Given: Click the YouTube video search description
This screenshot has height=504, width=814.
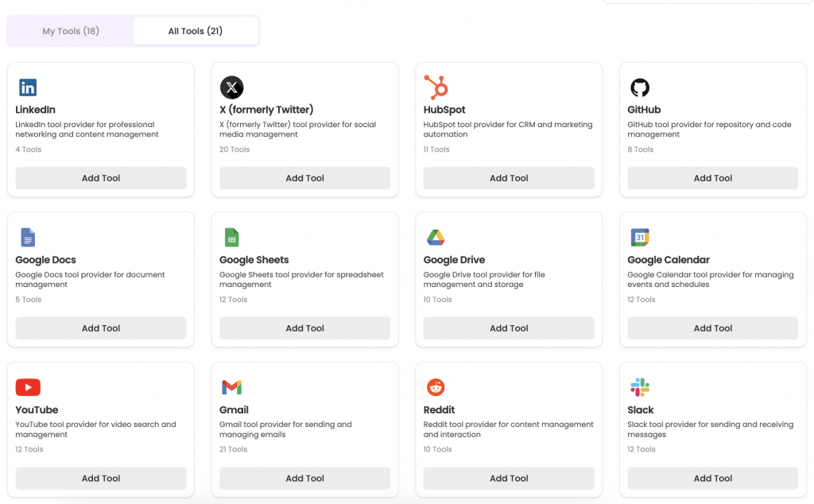Looking at the screenshot, I should (x=95, y=429).
